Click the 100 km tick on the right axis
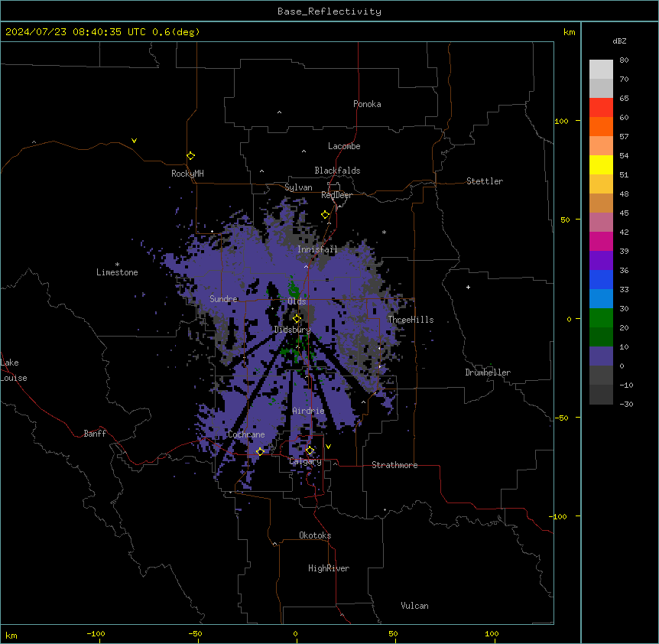 pyautogui.click(x=561, y=121)
